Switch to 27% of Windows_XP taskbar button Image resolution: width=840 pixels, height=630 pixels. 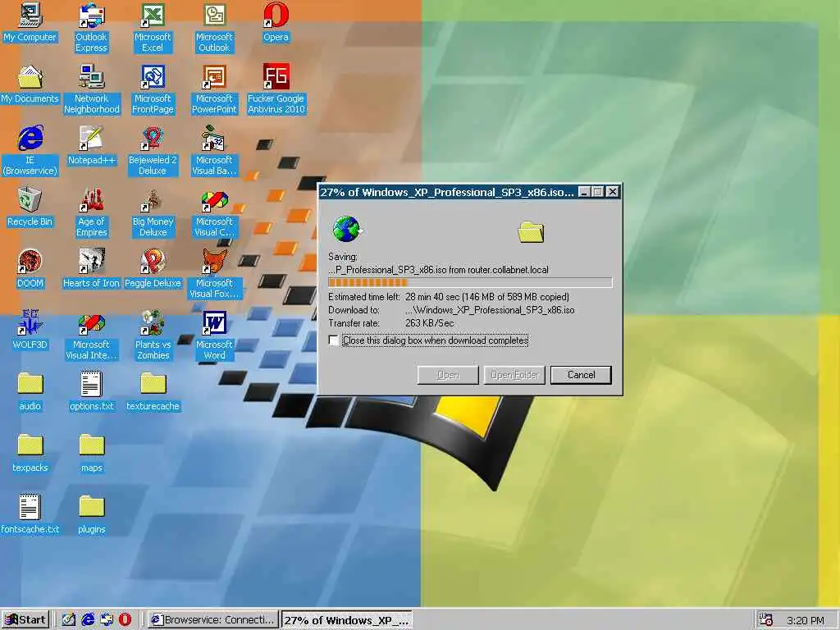click(x=347, y=620)
